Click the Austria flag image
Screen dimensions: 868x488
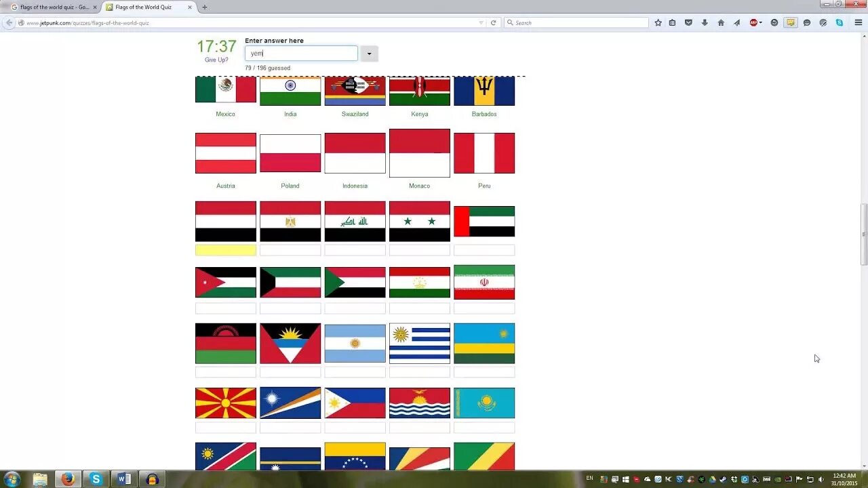pyautogui.click(x=226, y=153)
